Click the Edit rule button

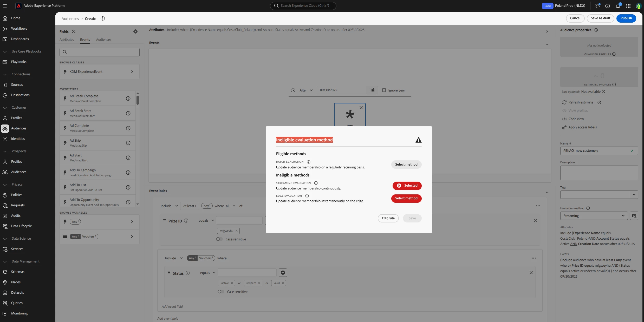point(388,218)
